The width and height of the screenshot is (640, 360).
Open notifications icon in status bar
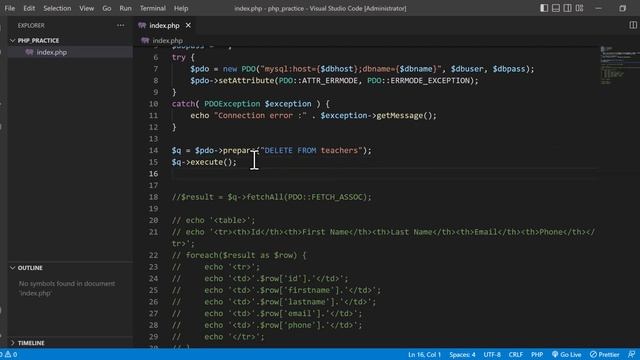631,354
